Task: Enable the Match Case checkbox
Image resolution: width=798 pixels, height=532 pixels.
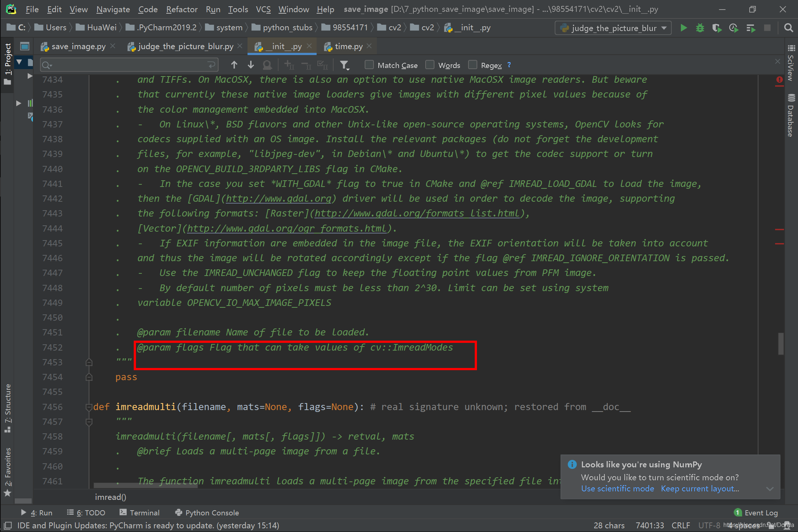Action: point(369,65)
